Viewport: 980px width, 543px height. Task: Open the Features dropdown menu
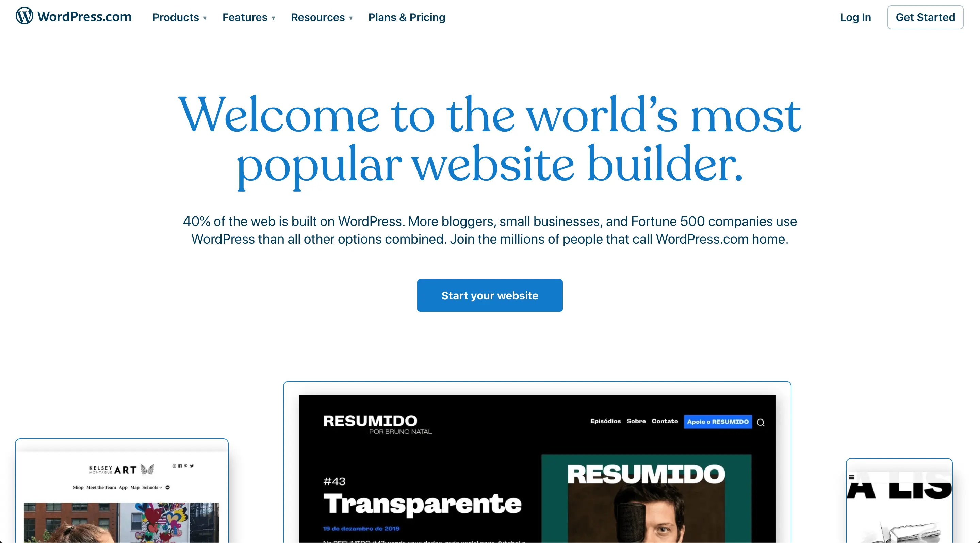(248, 17)
